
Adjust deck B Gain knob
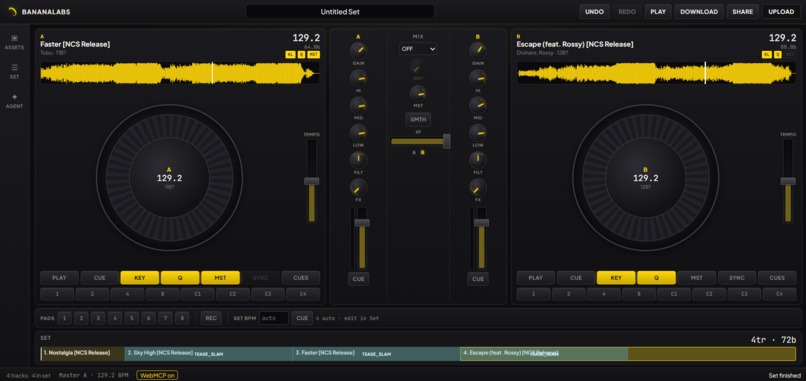[x=478, y=50]
